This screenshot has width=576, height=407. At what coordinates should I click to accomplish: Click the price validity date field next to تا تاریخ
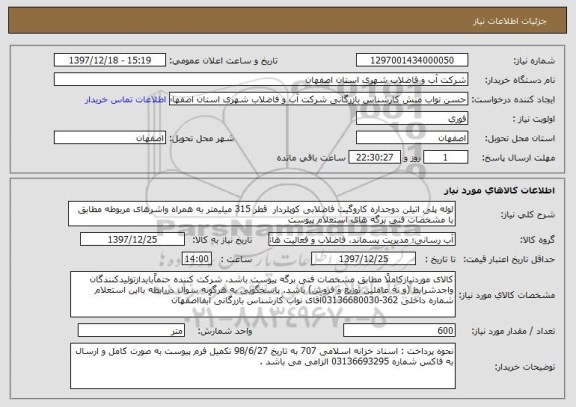click(363, 259)
